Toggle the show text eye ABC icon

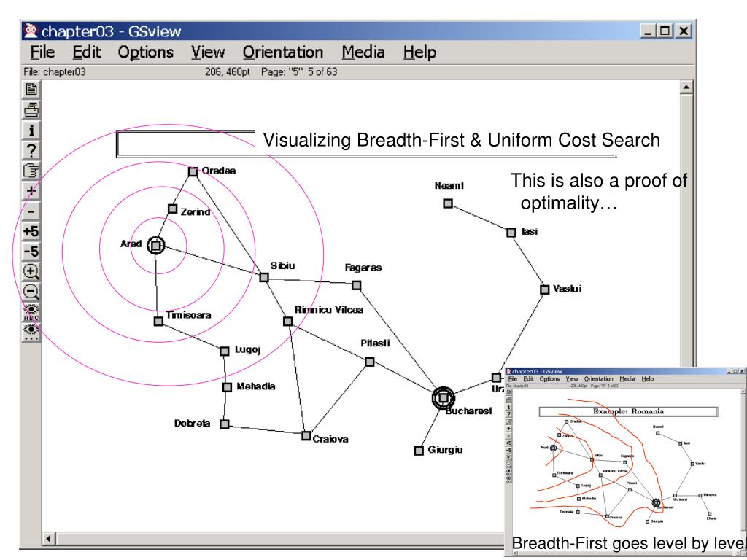pos(31,312)
